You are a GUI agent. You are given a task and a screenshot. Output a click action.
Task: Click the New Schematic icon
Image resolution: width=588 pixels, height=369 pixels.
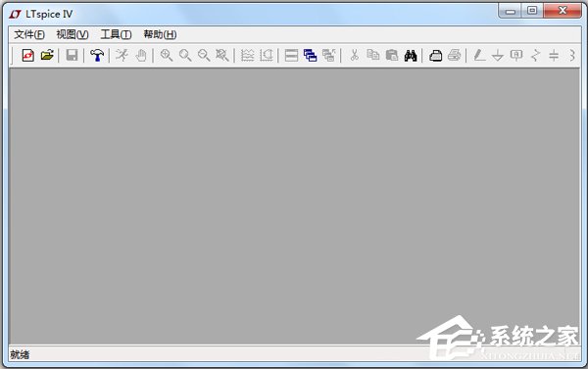point(28,56)
